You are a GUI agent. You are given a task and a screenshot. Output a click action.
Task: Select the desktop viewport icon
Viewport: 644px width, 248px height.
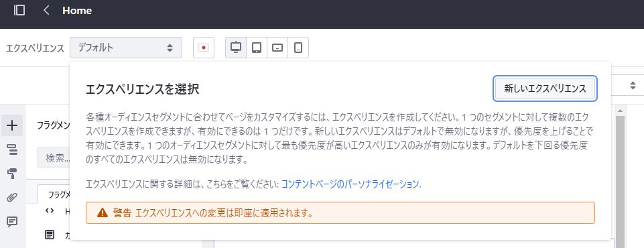tap(236, 48)
